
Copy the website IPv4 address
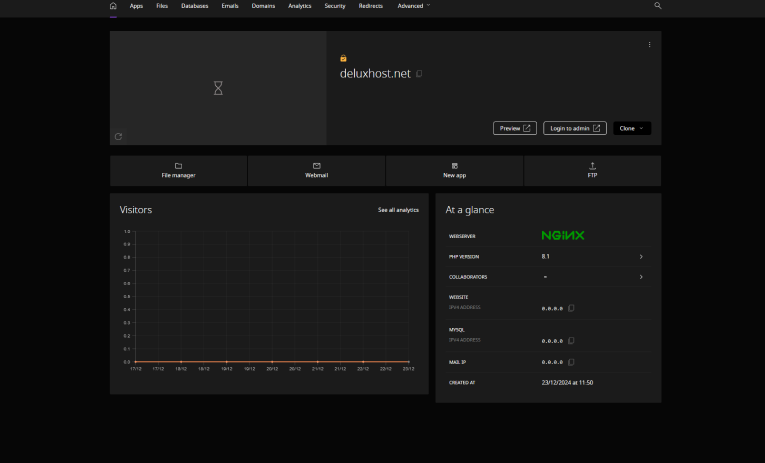pos(571,308)
